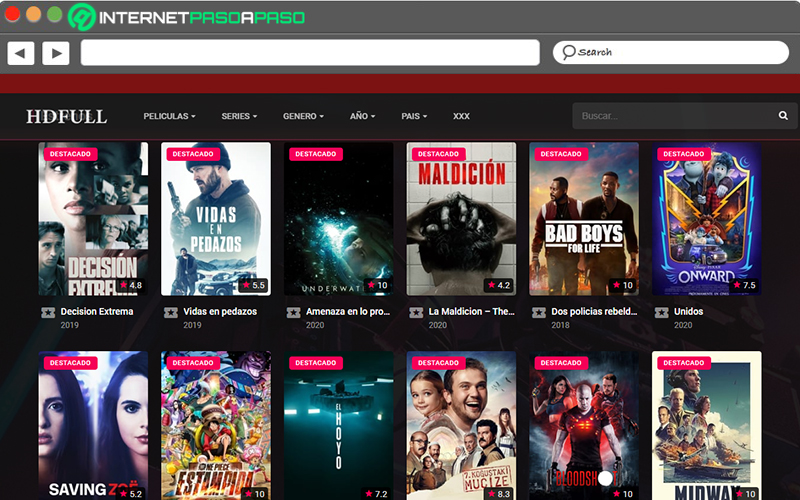Click the InternetPasoAPaso logo icon
The width and height of the screenshot is (800, 500).
[x=82, y=17]
